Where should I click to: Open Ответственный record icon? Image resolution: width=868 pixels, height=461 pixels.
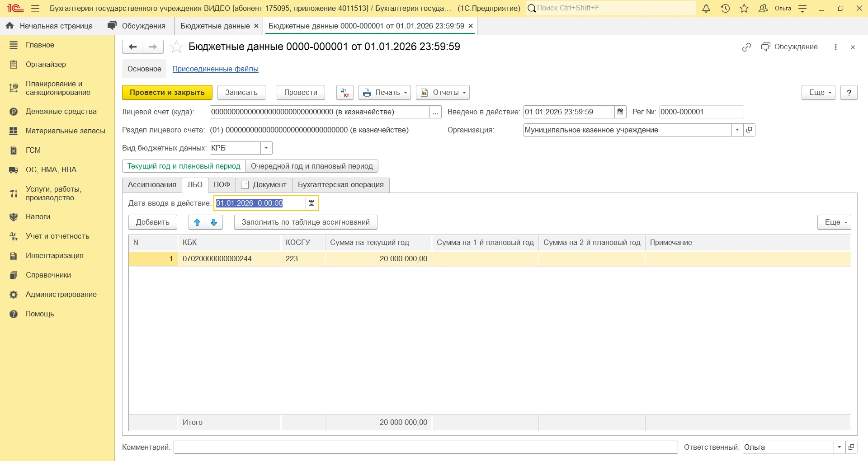851,447
